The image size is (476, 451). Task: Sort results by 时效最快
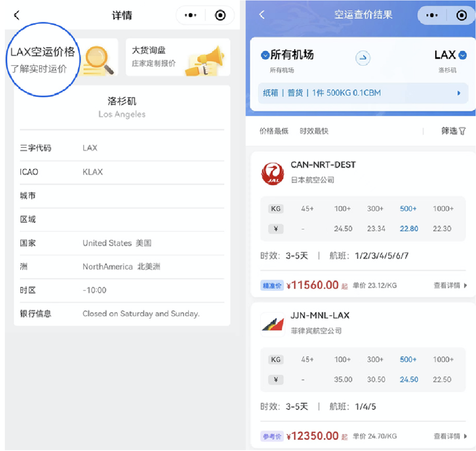[314, 131]
